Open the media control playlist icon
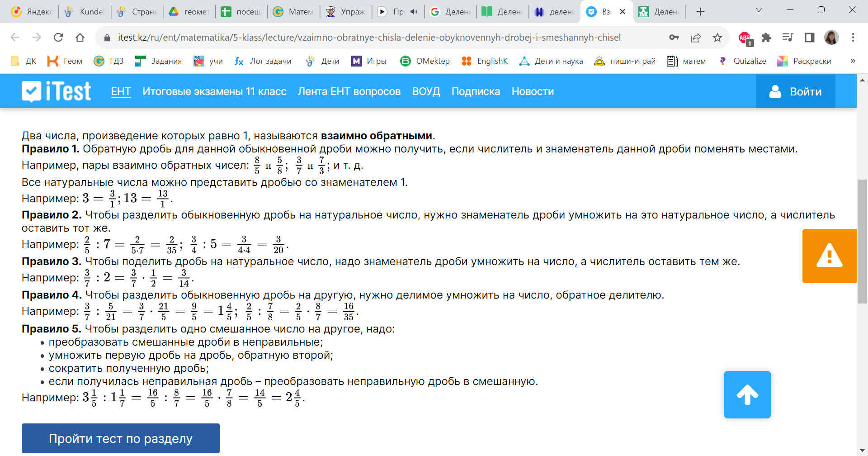This screenshot has height=456, width=868. coord(788,38)
